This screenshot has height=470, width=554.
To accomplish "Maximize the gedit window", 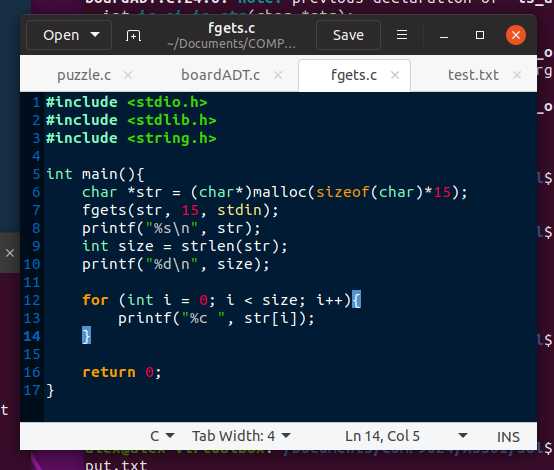I will (x=480, y=35).
